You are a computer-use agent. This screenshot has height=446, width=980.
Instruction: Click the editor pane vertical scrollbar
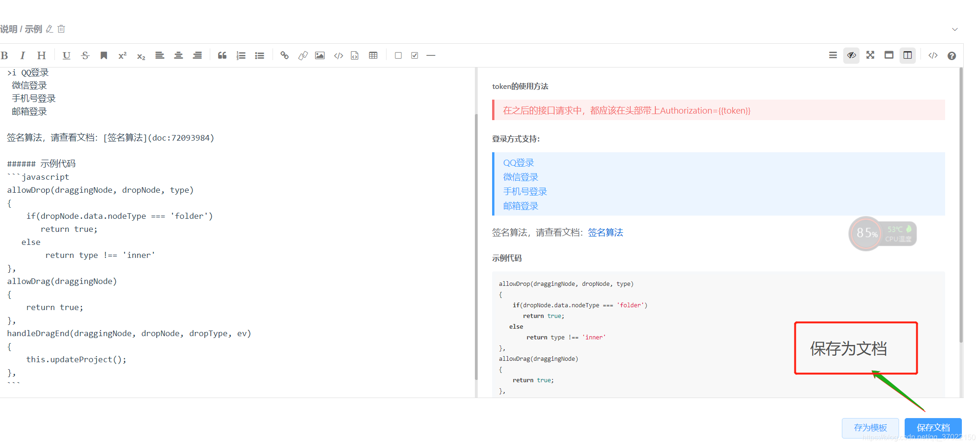point(476,247)
